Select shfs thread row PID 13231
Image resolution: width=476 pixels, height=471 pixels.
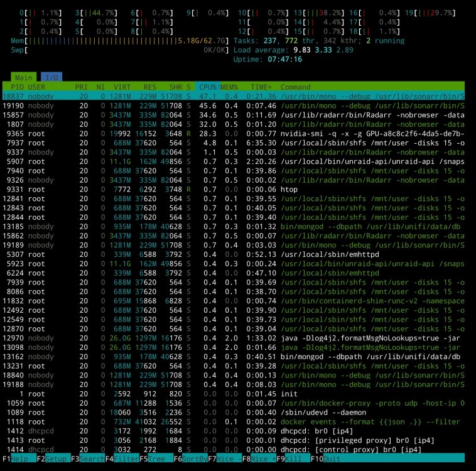(234, 366)
